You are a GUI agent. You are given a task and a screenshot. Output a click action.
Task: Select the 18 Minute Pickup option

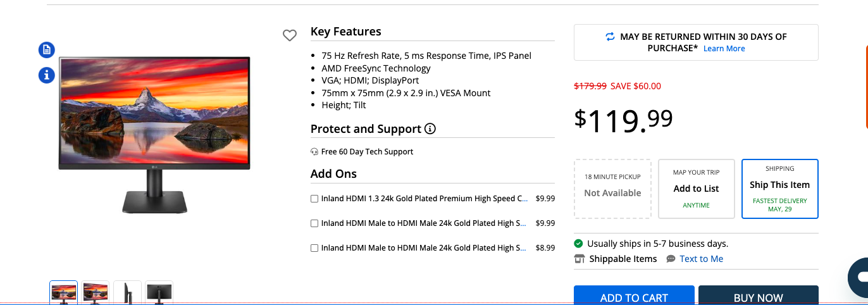pos(612,189)
